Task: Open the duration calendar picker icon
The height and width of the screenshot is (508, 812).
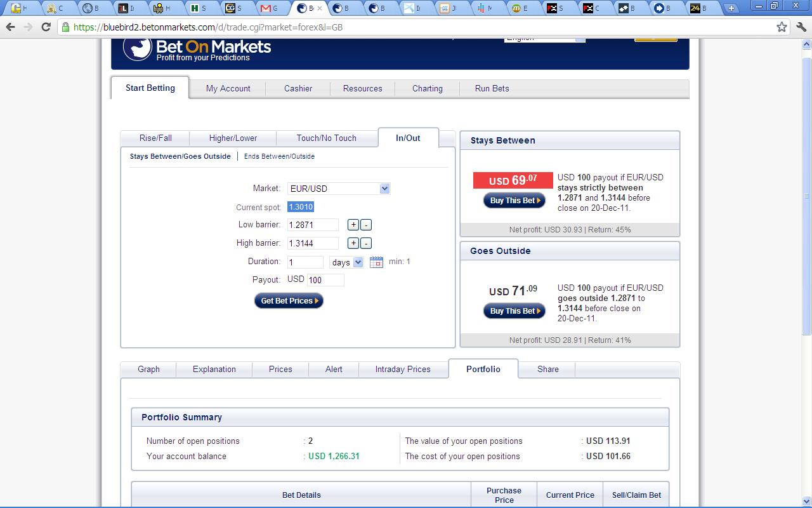Action: click(376, 262)
